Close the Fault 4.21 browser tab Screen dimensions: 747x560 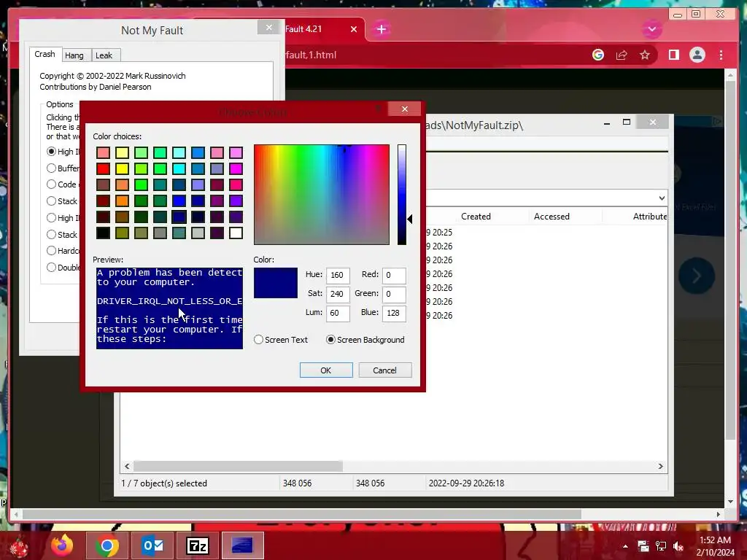point(354,29)
